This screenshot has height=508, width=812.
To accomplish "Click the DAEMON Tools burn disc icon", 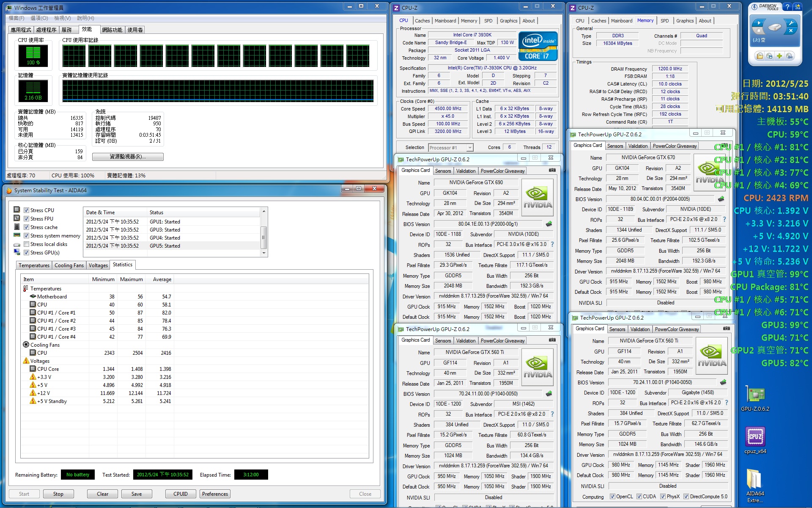I will (x=789, y=56).
